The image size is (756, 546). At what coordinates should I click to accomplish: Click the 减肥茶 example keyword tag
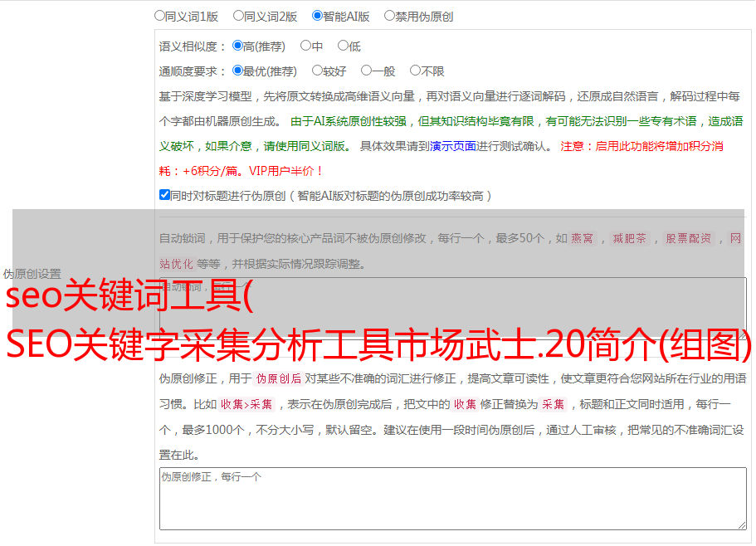coord(629,238)
